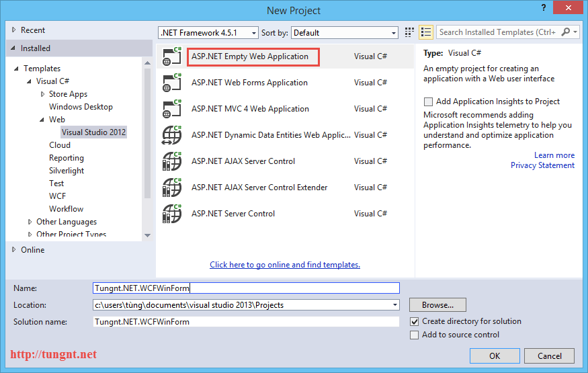Image resolution: width=588 pixels, height=373 pixels.
Task: Click the go online and find templates link
Action: (x=285, y=265)
